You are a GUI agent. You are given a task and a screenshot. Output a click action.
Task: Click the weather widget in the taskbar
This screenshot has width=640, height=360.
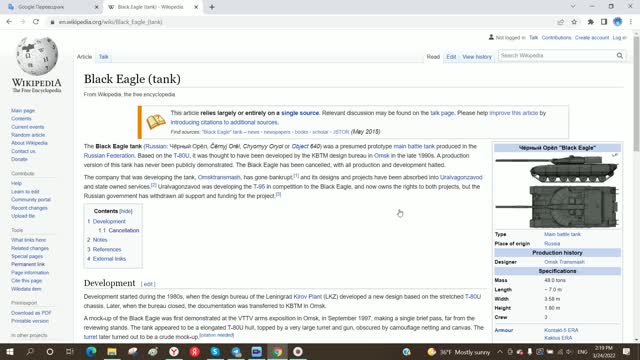(x=459, y=352)
